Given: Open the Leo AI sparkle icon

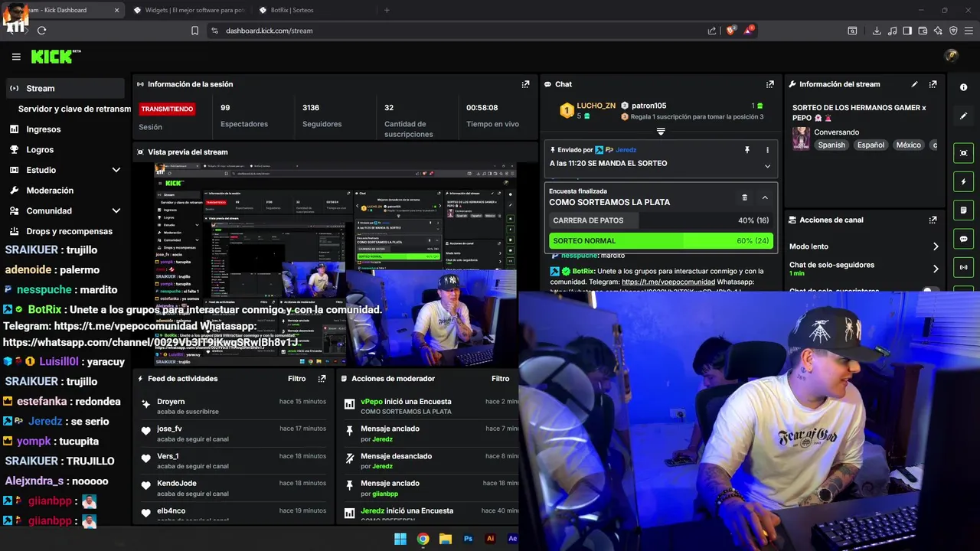Looking at the screenshot, I should 938,31.
